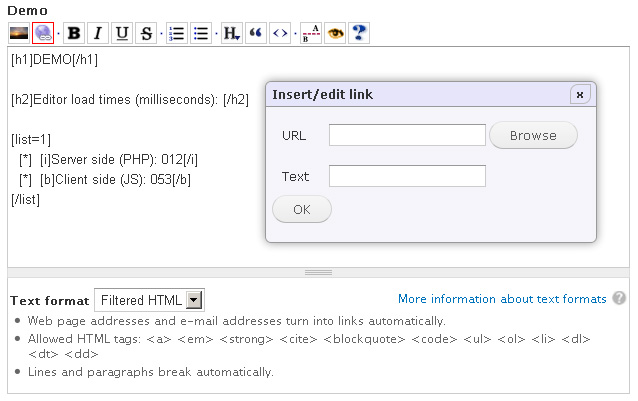The width and height of the screenshot is (638, 401).
Task: Click the 'Allowed HTML tags' guideline text
Action: 309,346
